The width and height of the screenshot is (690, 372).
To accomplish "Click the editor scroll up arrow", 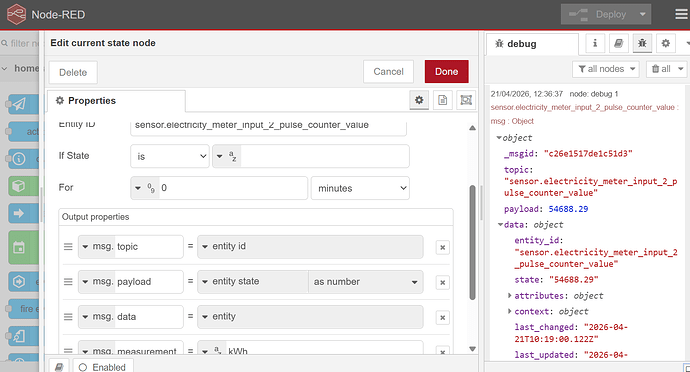I will click(x=472, y=128).
